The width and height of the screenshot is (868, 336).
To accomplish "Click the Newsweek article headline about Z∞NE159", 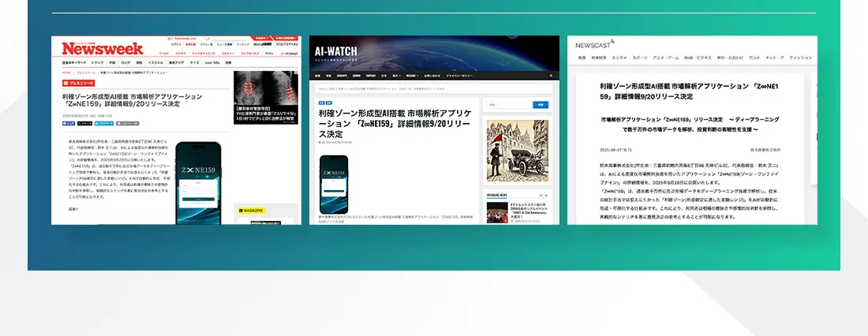I will pos(133,99).
